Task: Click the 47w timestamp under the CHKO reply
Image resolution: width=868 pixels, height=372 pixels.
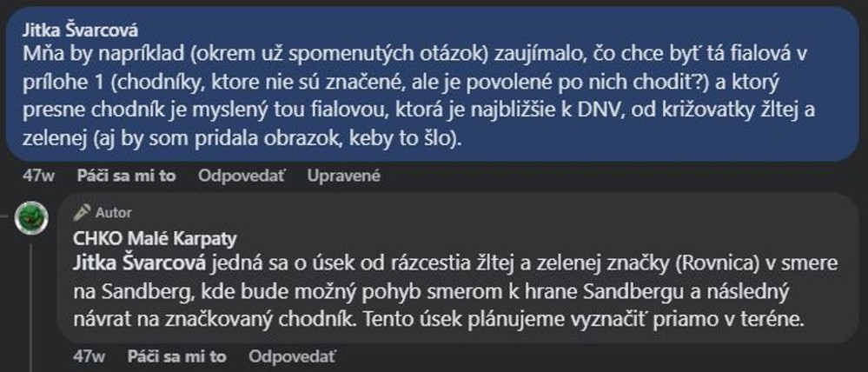Action: click(x=90, y=356)
